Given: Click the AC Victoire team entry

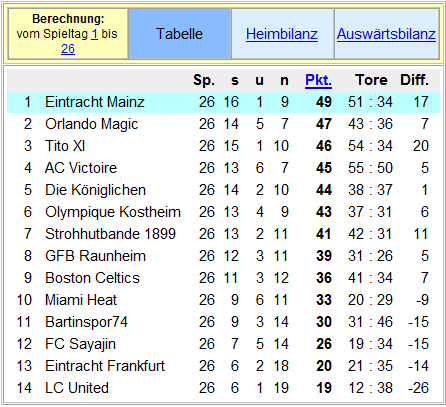Looking at the screenshot, I should tap(81, 168).
